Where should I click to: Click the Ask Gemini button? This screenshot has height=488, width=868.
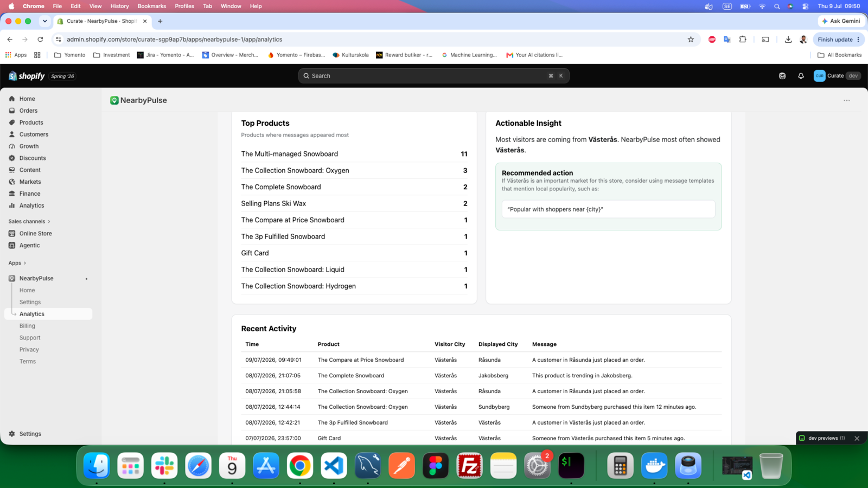(x=841, y=21)
